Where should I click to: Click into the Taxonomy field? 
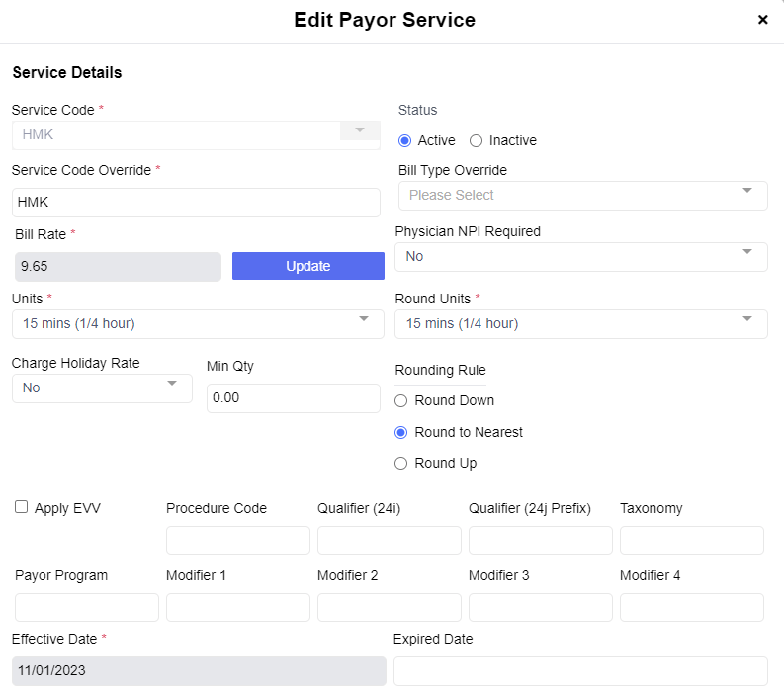pyautogui.click(x=691, y=541)
